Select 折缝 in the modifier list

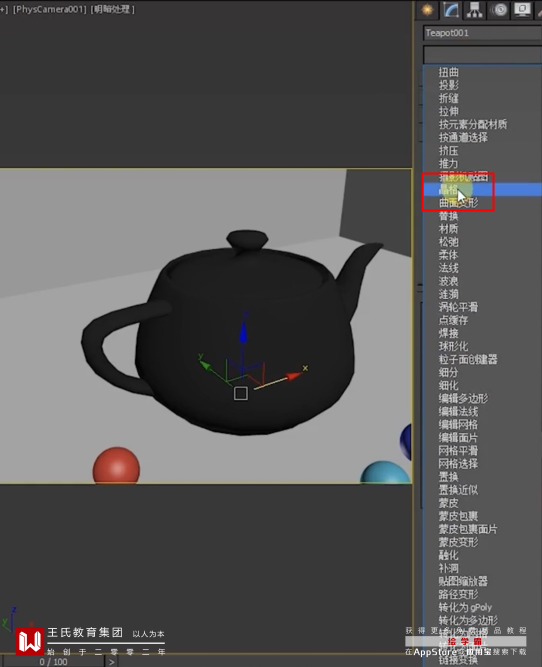coord(448,98)
